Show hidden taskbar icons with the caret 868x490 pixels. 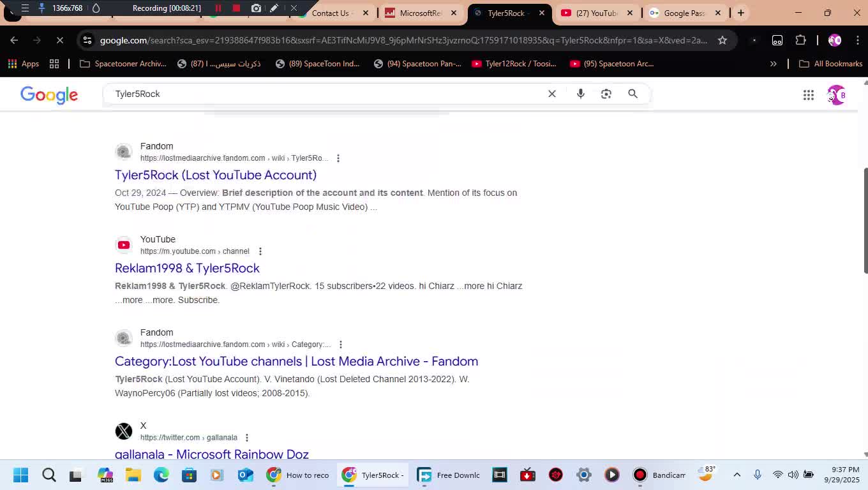(736, 475)
